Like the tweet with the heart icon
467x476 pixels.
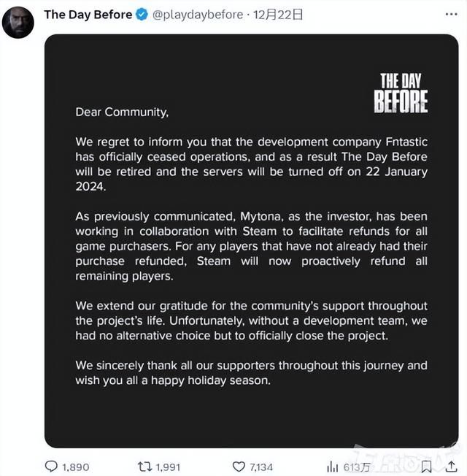click(x=239, y=466)
